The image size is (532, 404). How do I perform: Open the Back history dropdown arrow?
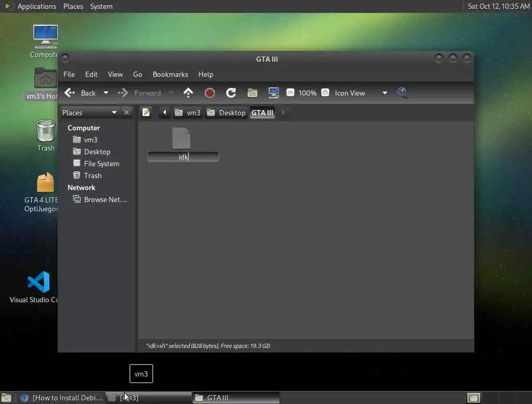(x=106, y=92)
